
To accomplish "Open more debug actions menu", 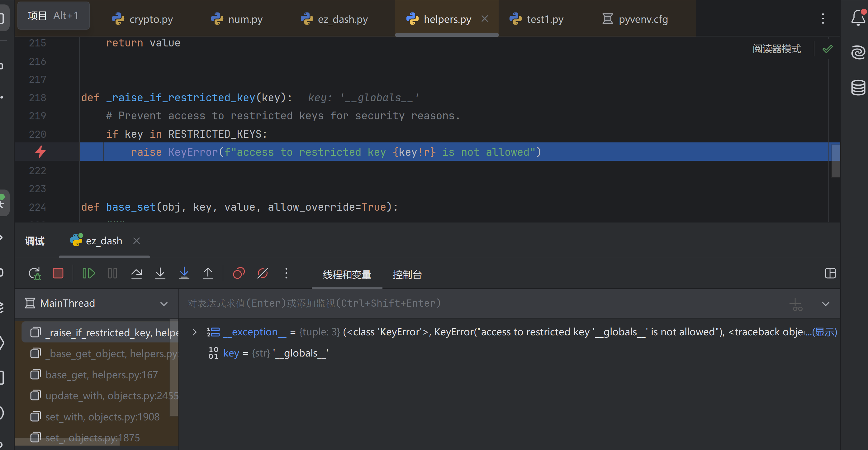I will 287,273.
